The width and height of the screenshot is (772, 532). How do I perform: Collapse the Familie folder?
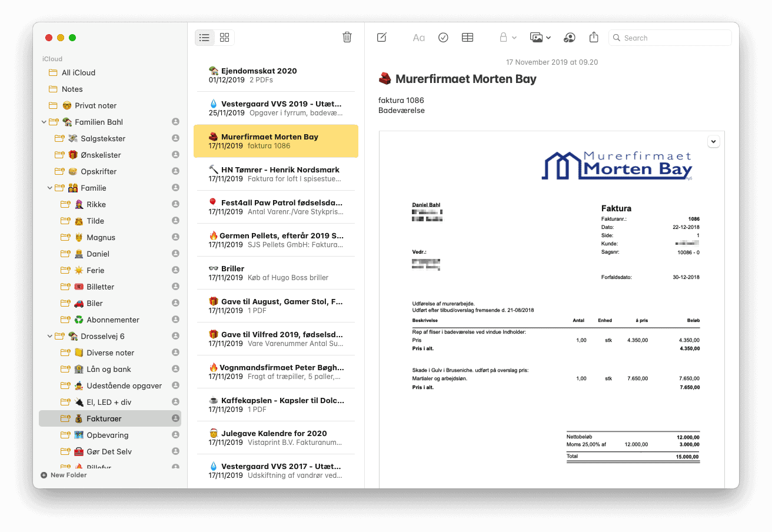coord(50,188)
